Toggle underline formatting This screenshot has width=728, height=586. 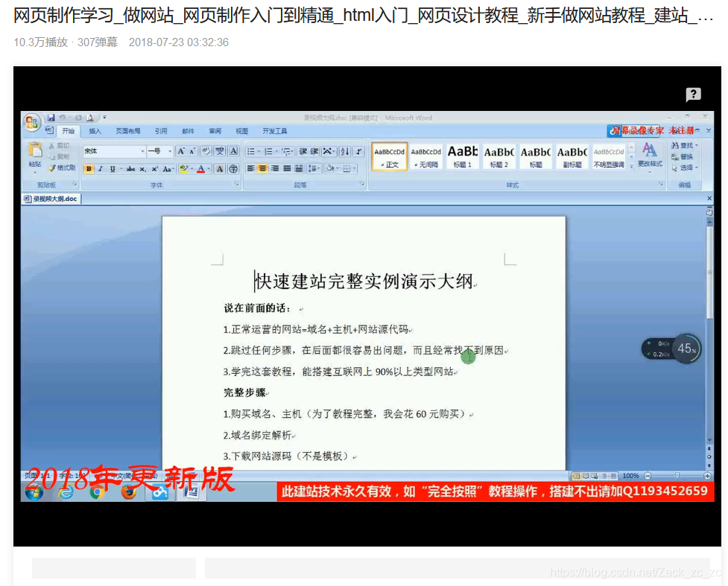pyautogui.click(x=111, y=169)
